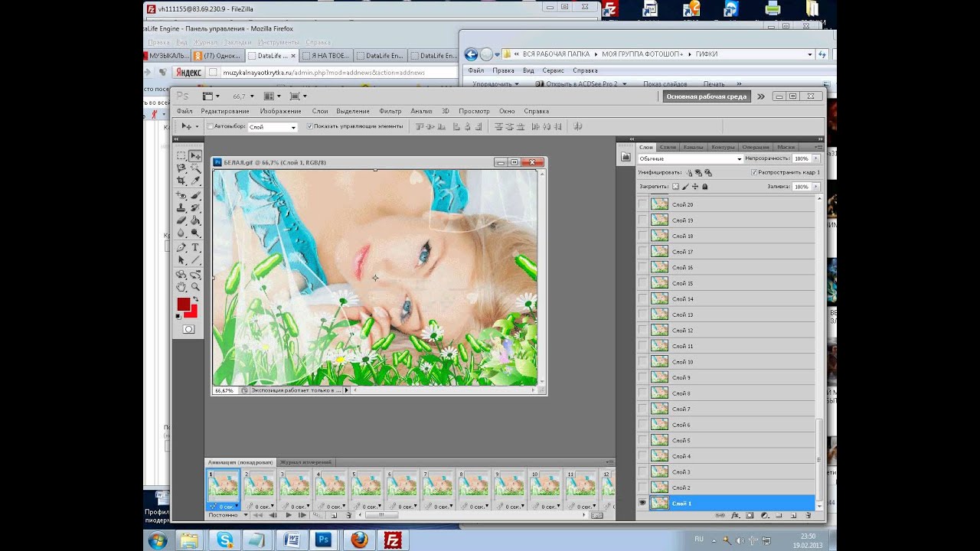Select the Magic Wand tool
The width and height of the screenshot is (980, 551).
(195, 168)
